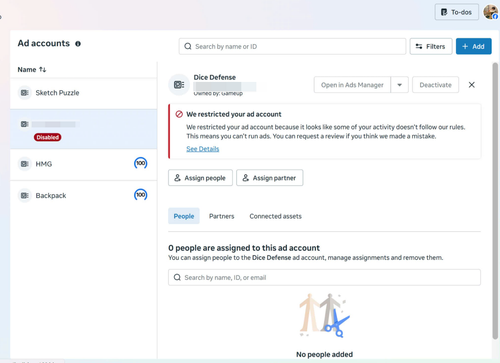Image resolution: width=500 pixels, height=363 pixels.
Task: Click the Sketch Puzzle account icon
Action: pos(24,93)
